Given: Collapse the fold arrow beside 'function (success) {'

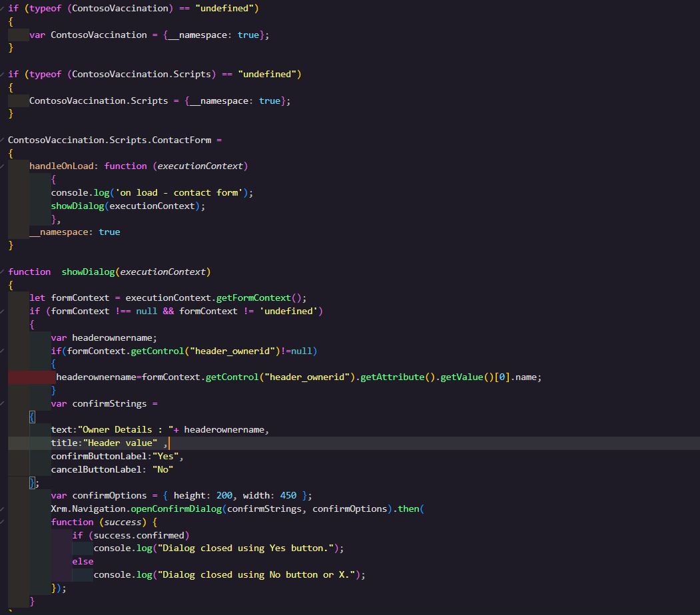Looking at the screenshot, I should (2, 522).
